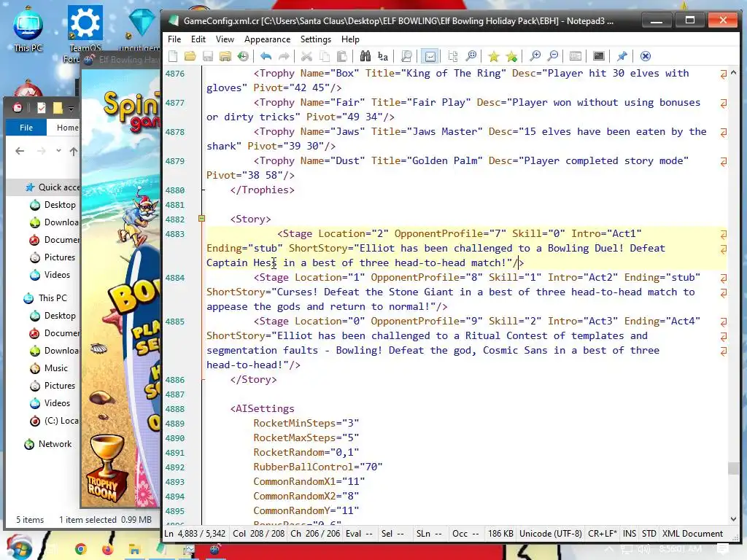The image size is (747, 560).
Task: Click the Copy icon in toolbar
Action: (x=324, y=56)
